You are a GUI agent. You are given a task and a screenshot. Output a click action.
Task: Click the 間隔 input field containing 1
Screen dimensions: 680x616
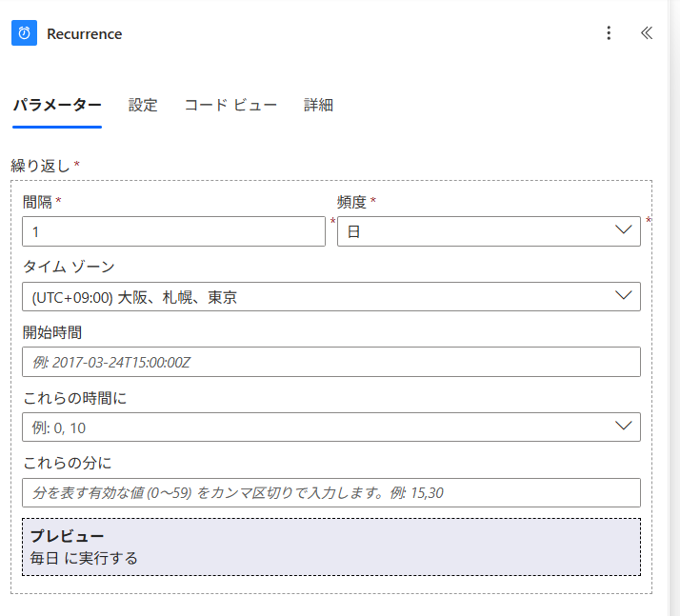tap(173, 231)
